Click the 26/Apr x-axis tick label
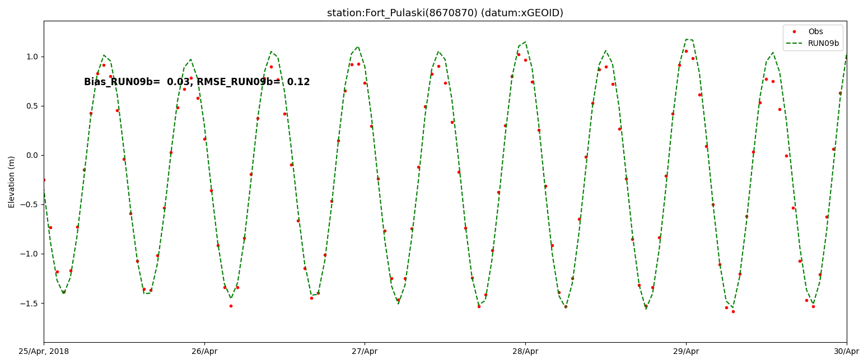Image resolution: width=868 pixels, height=364 pixels. coord(204,352)
